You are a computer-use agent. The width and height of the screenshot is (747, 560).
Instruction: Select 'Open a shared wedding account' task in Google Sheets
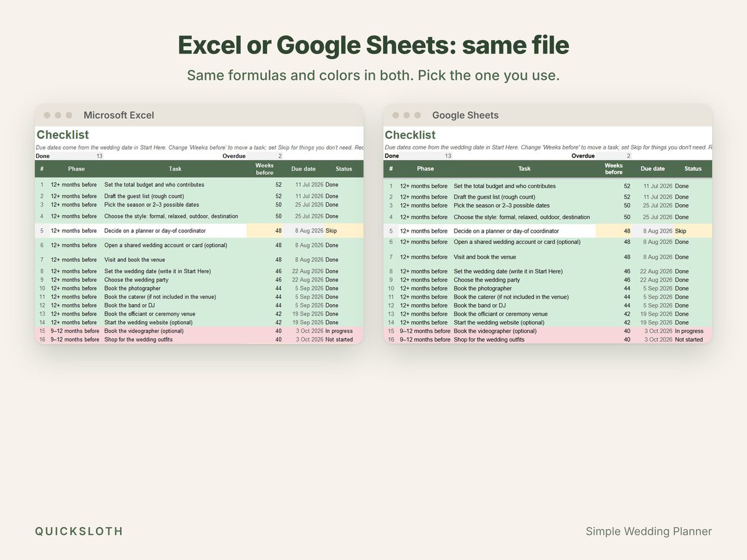(x=517, y=242)
